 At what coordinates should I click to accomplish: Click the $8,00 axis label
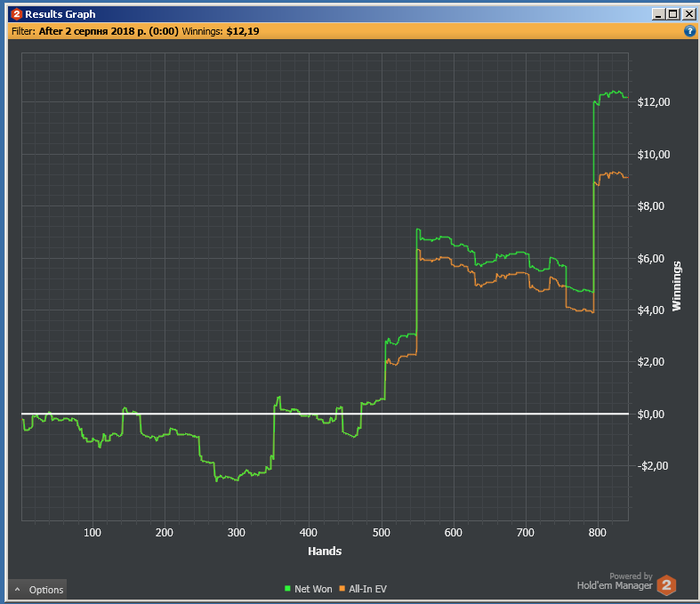click(x=651, y=206)
